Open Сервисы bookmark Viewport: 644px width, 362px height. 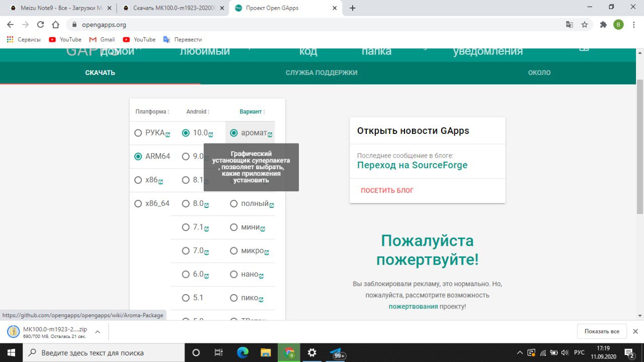pos(24,39)
